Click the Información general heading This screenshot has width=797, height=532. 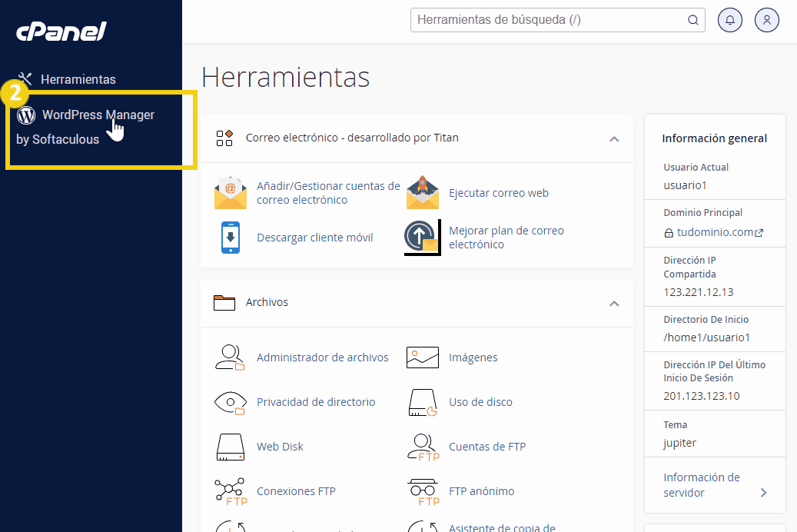click(714, 138)
